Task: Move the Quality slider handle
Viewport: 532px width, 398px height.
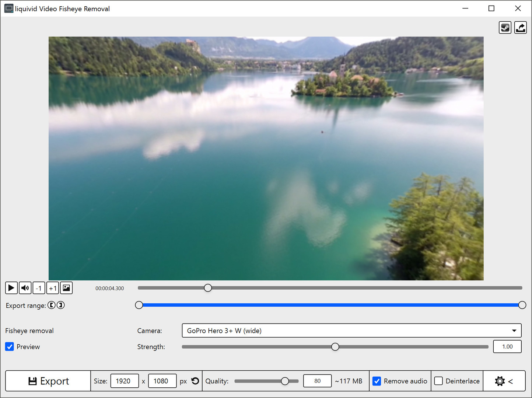Action: click(285, 381)
